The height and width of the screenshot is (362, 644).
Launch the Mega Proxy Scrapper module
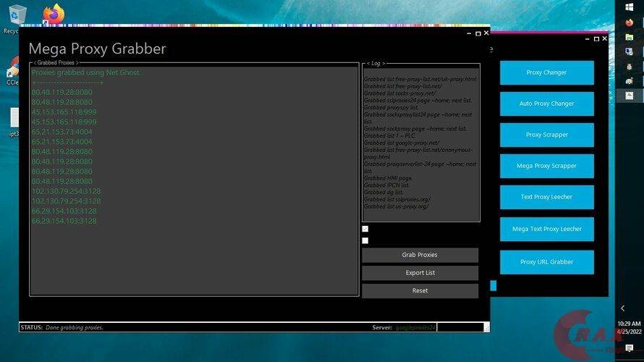546,166
